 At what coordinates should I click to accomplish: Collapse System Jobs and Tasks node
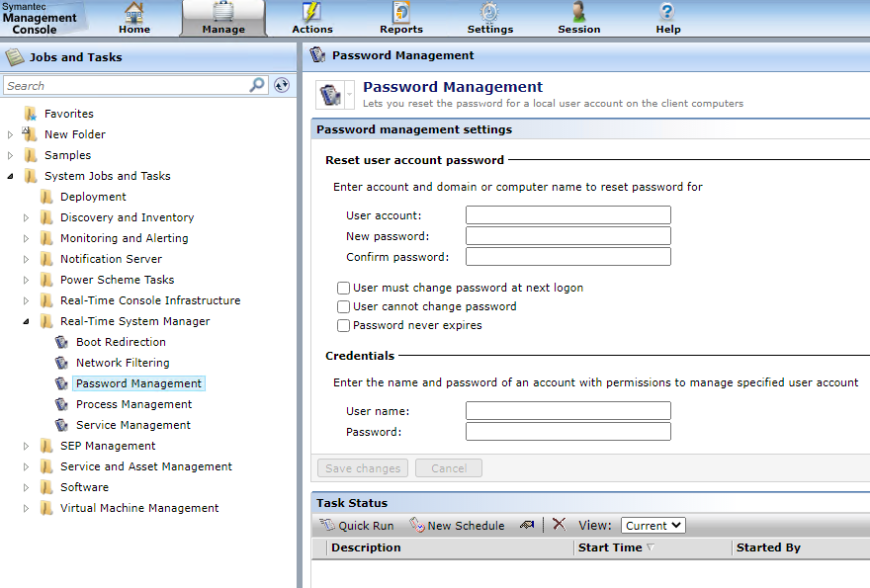[10, 176]
